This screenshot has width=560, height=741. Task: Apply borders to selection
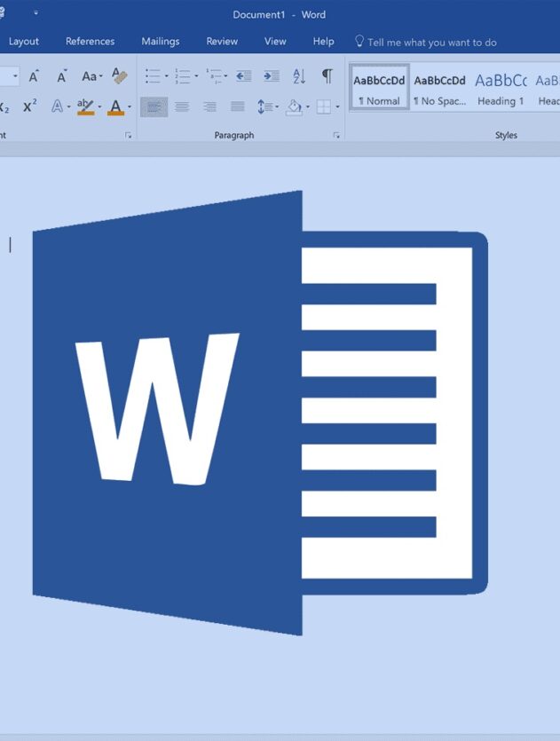[x=324, y=106]
